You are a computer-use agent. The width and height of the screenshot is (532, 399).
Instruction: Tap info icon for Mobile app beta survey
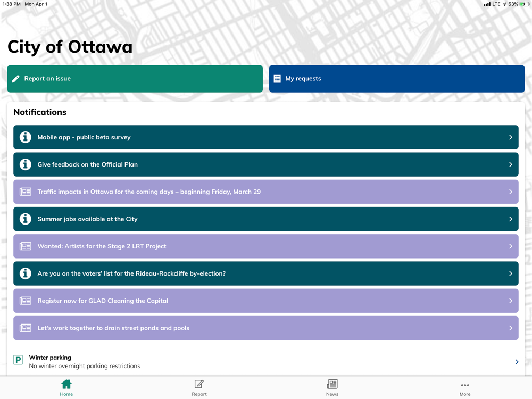click(26, 137)
